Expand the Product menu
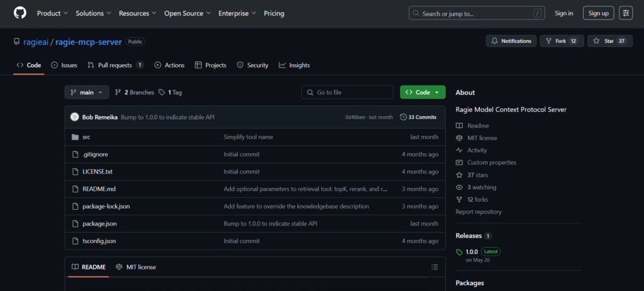Image resolution: width=644 pixels, height=291 pixels. tap(52, 13)
